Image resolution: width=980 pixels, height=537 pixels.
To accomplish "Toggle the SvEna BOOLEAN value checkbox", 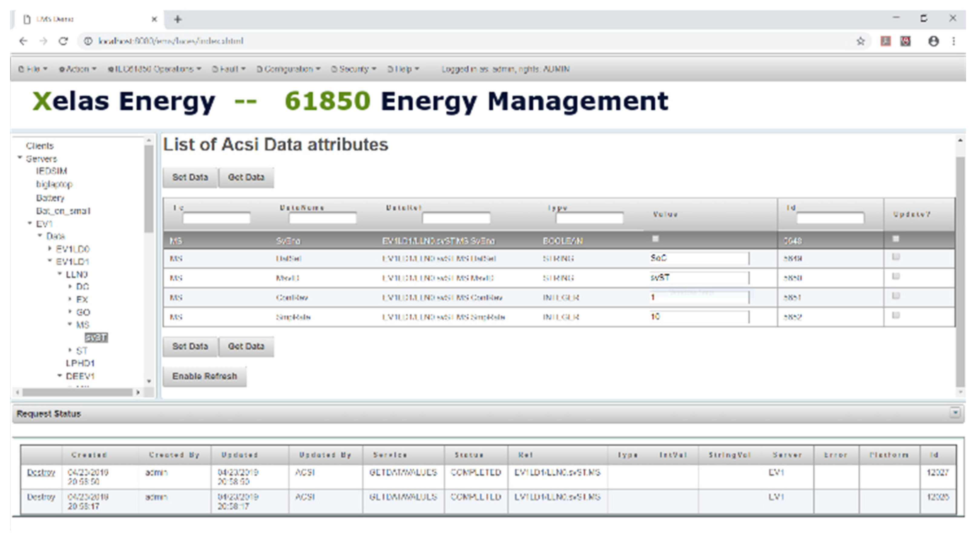I will 655,239.
